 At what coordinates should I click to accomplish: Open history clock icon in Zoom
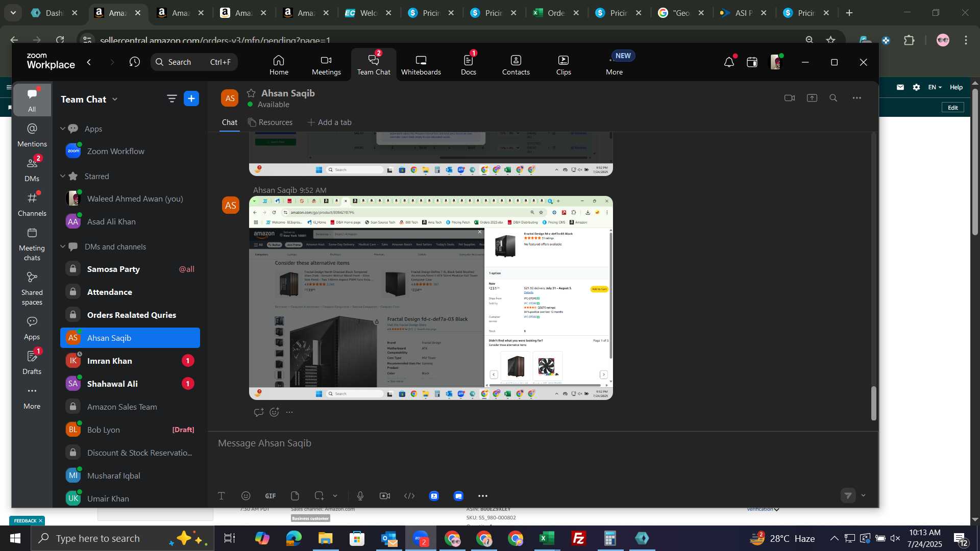coord(134,62)
